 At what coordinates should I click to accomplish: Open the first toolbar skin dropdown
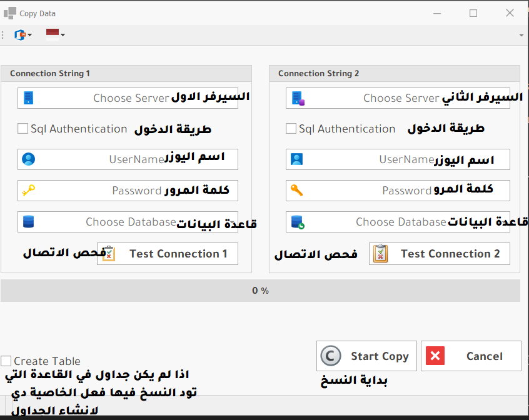[23, 34]
